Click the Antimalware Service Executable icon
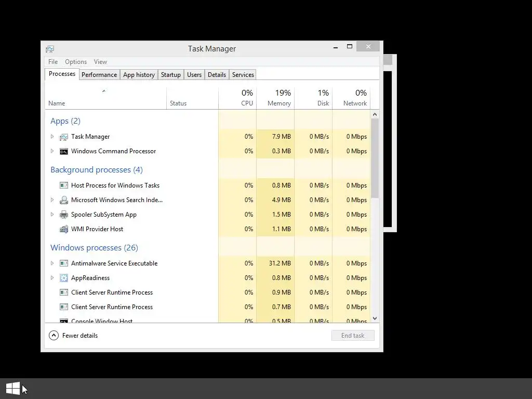The width and height of the screenshot is (532, 399). click(x=64, y=263)
